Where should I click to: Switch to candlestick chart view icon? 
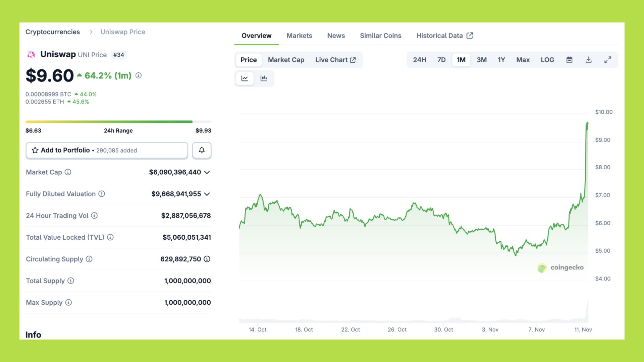264,78
